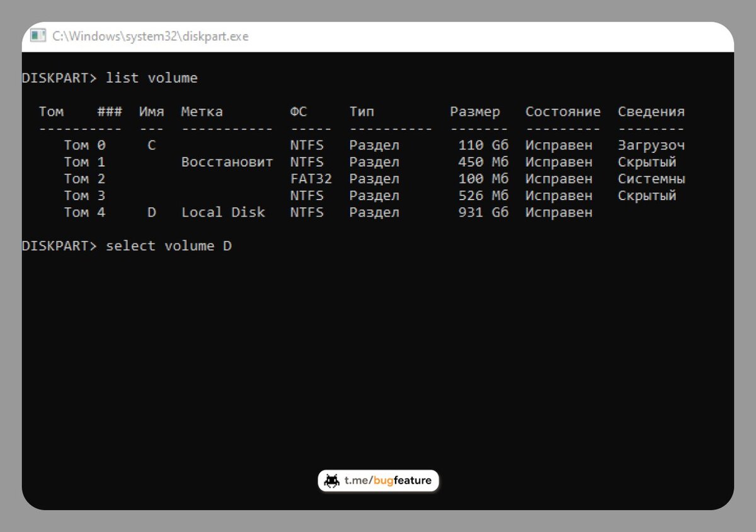Click the 'FAT32' file system value

pos(311,179)
